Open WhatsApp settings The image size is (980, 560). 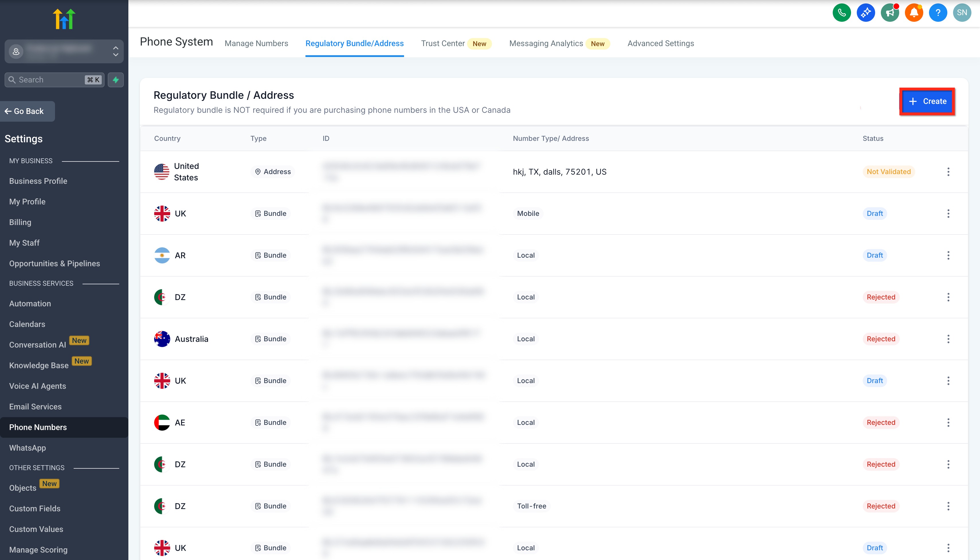point(27,448)
